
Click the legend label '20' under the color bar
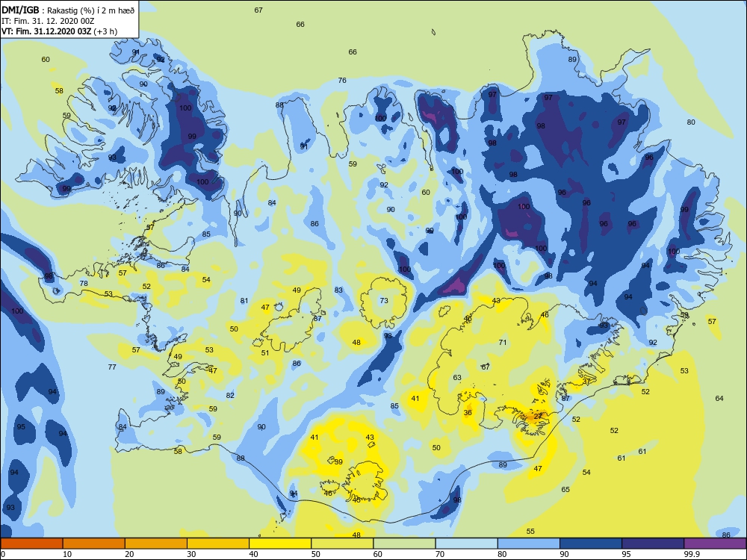pyautogui.click(x=129, y=554)
